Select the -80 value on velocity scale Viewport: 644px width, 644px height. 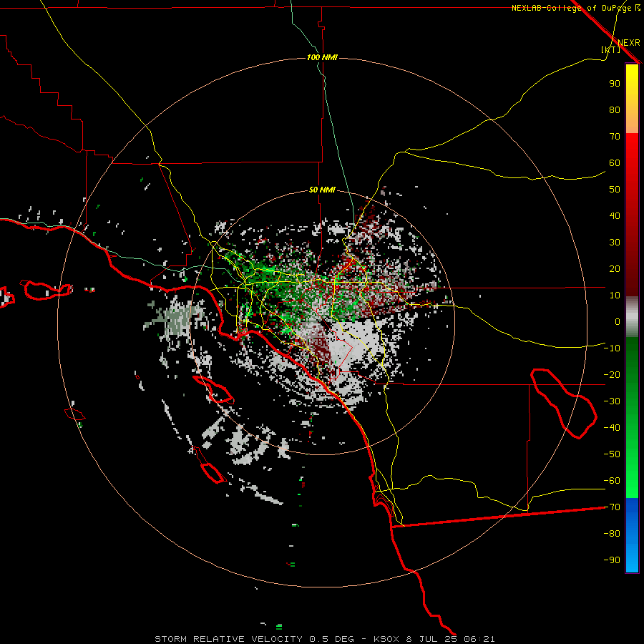tap(612, 534)
